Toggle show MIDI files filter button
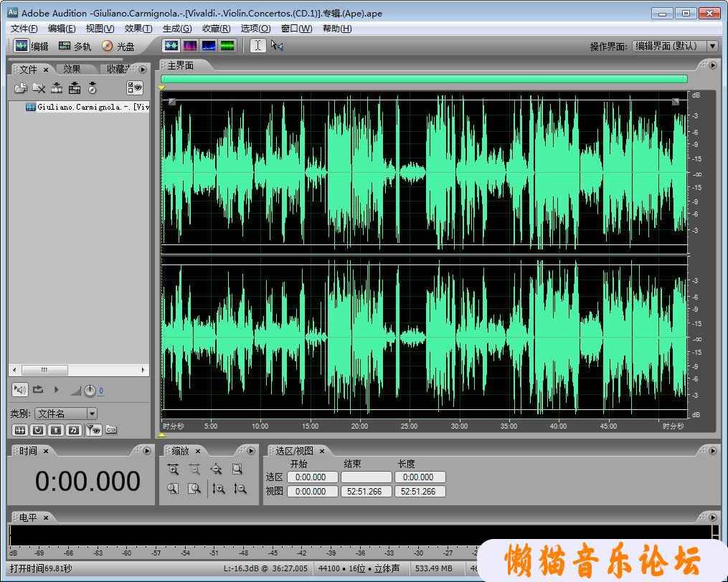The height and width of the screenshot is (582, 728). click(73, 430)
